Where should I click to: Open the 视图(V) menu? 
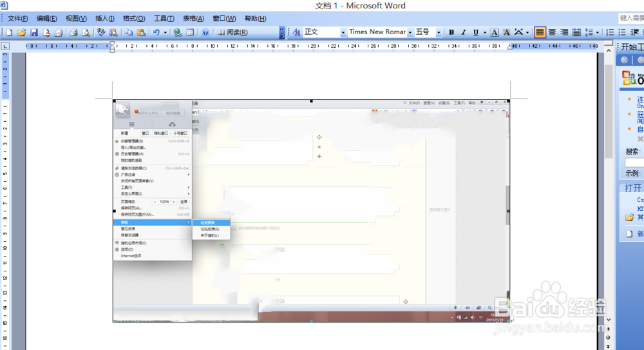click(76, 19)
